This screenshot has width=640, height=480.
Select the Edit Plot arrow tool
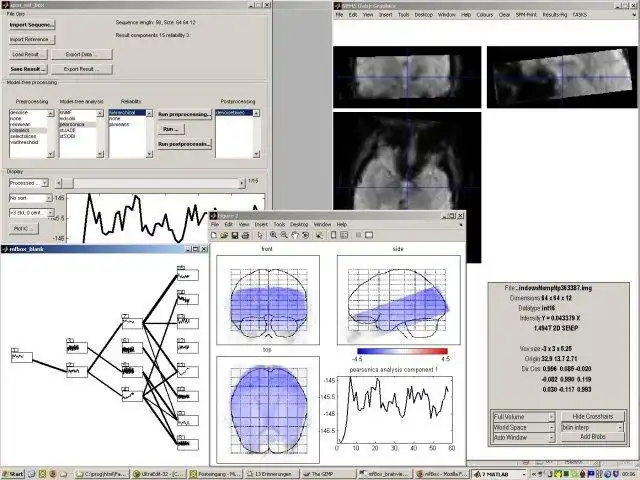(x=260, y=235)
